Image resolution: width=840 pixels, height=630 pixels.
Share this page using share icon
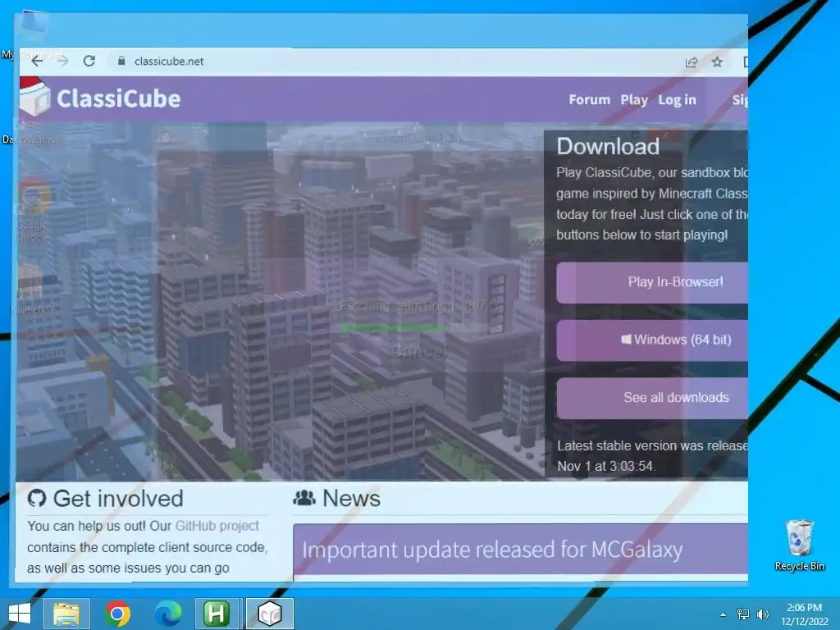(x=691, y=62)
